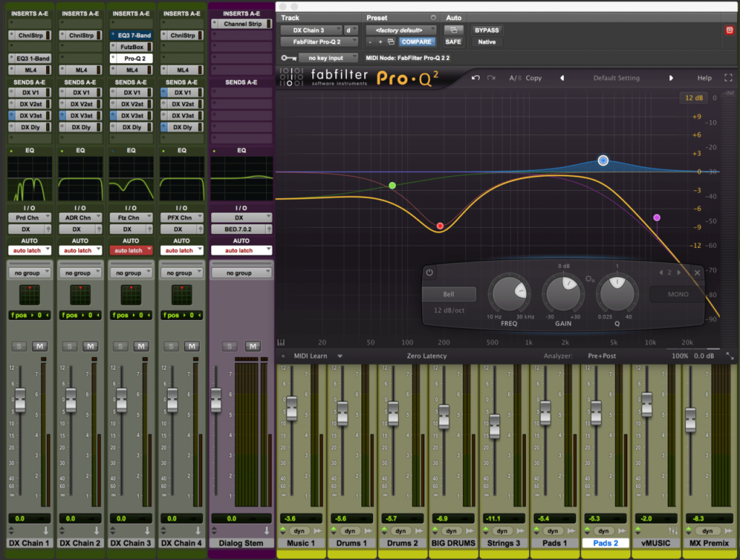Click the GAIN knob in band panel
This screenshot has height=560, width=740.
[563, 293]
